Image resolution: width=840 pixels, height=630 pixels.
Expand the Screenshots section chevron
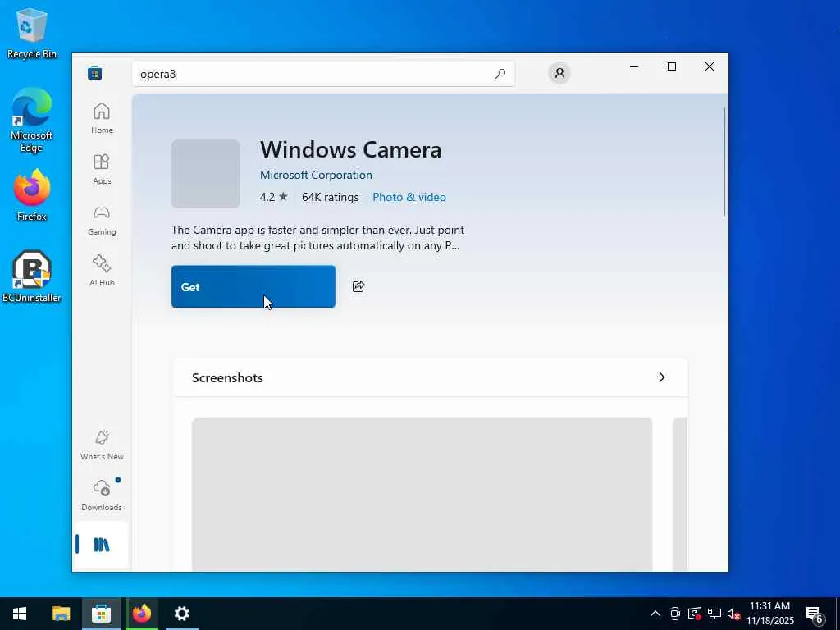click(662, 377)
